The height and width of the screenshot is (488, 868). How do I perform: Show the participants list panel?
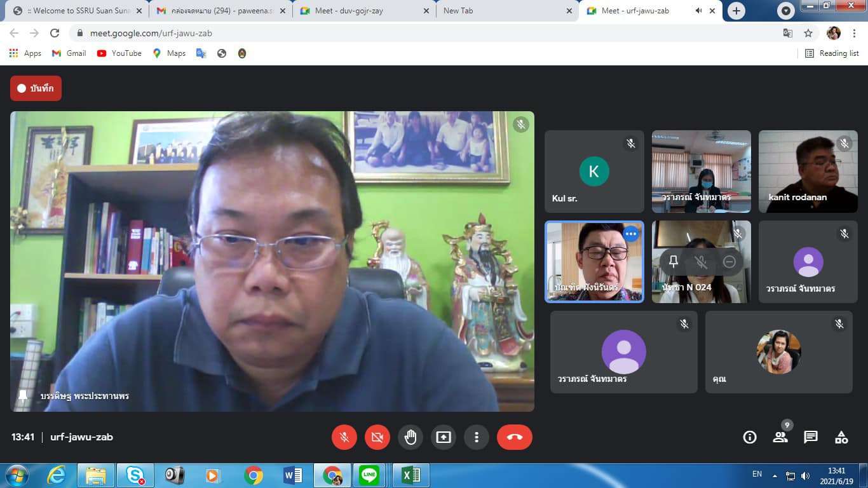click(x=780, y=437)
